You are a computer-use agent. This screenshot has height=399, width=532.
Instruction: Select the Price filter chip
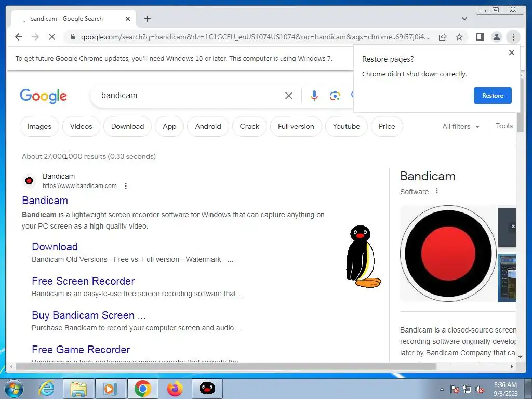pos(387,126)
